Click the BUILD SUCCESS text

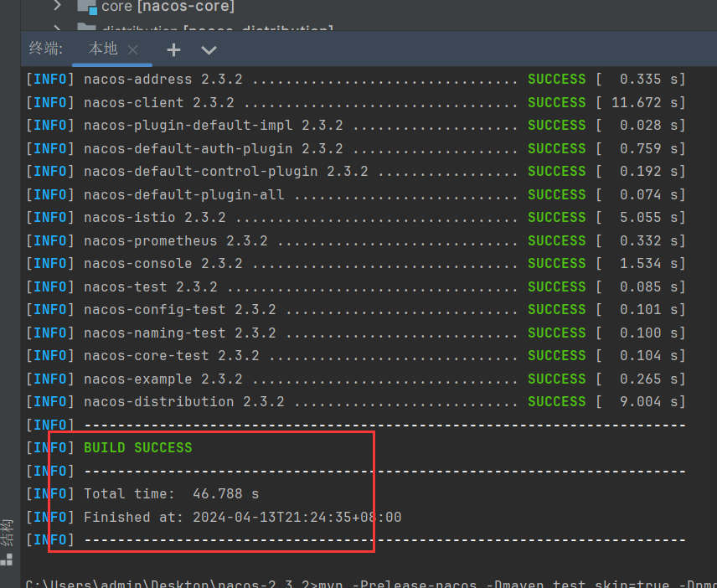click(137, 448)
